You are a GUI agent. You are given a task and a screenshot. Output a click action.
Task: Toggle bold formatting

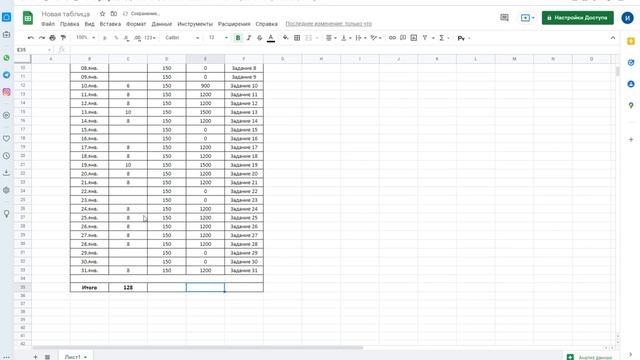(x=238, y=38)
